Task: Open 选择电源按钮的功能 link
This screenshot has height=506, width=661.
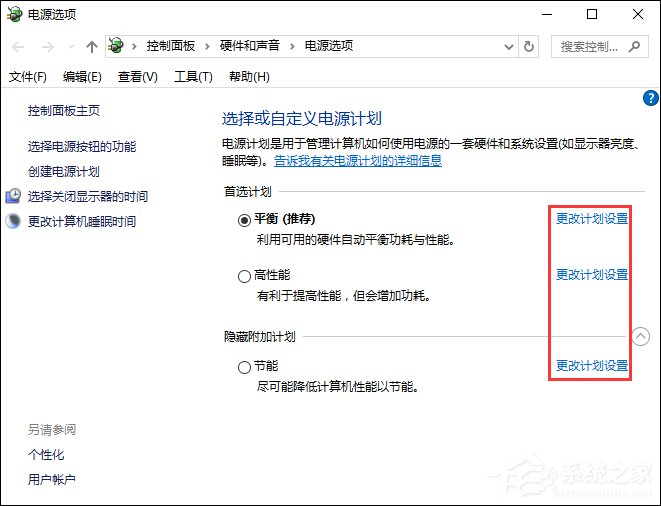Action: 82,147
